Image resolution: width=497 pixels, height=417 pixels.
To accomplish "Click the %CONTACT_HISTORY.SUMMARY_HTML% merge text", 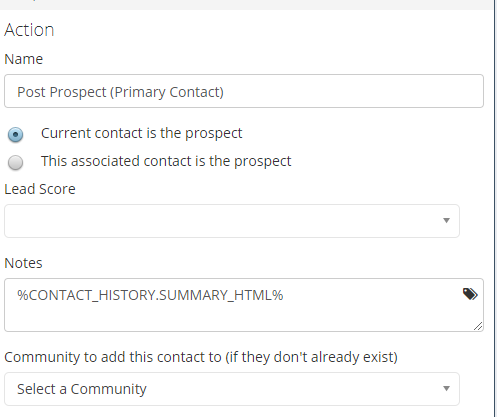I will [150, 295].
